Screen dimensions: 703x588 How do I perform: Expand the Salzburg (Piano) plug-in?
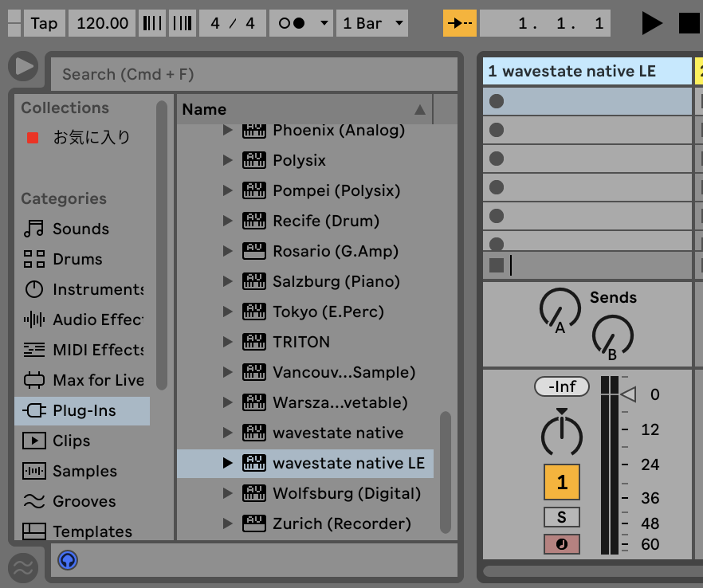pyautogui.click(x=228, y=281)
